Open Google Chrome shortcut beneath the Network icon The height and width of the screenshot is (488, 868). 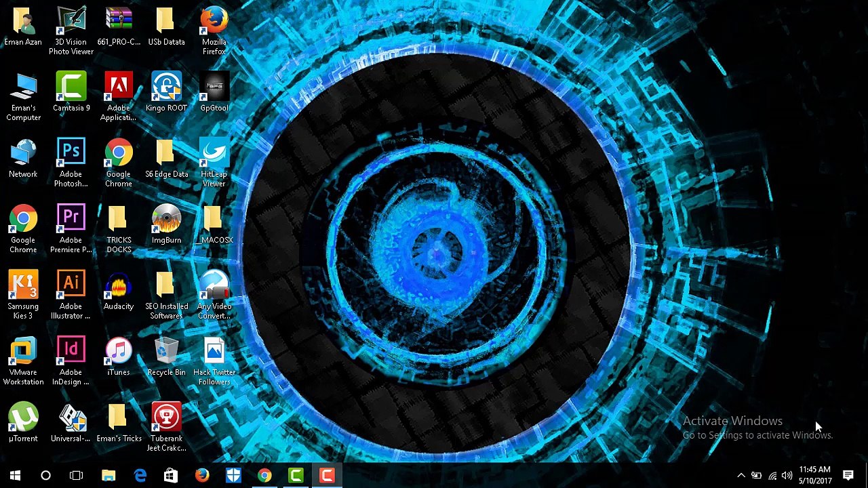pyautogui.click(x=23, y=229)
